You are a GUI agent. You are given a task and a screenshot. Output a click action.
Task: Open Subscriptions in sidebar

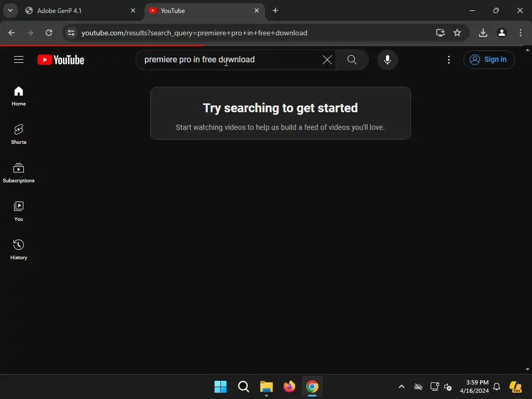click(19, 172)
